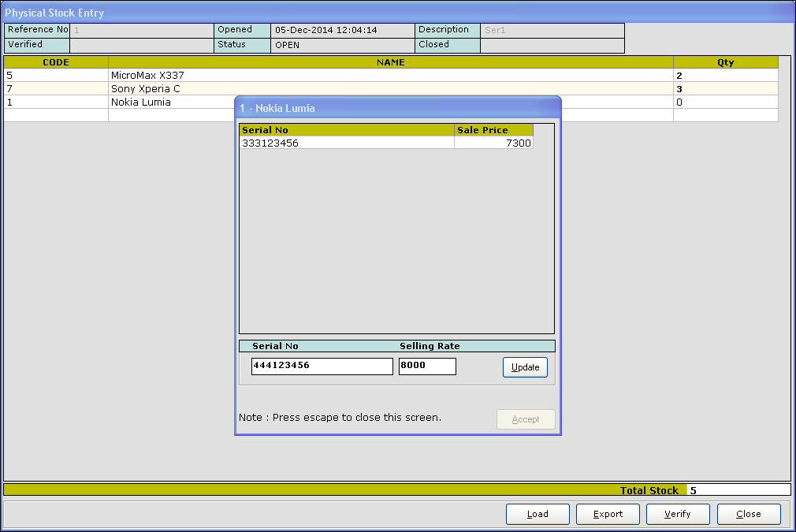Click the Update button in Nokia Lumia dialog
Screen dimensions: 796x532
(525, 367)
